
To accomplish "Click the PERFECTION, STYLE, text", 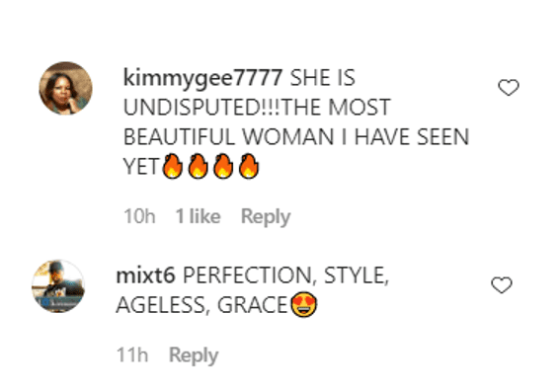I will (285, 275).
